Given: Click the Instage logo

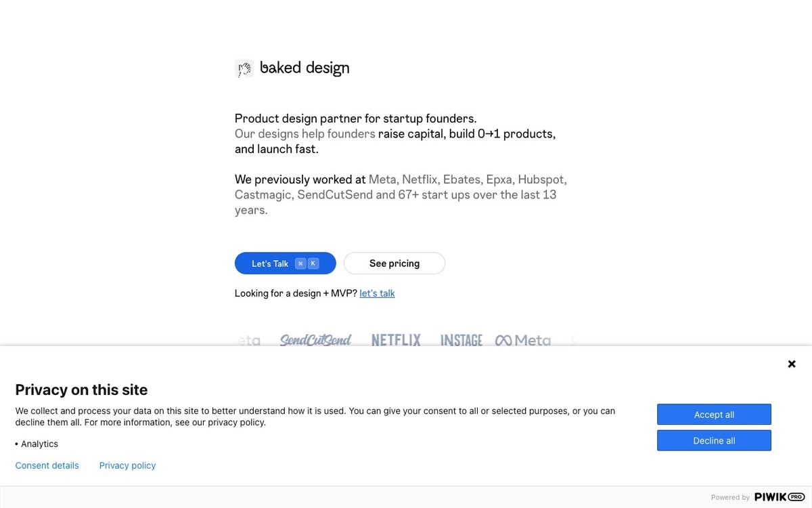Looking at the screenshot, I should (461, 341).
